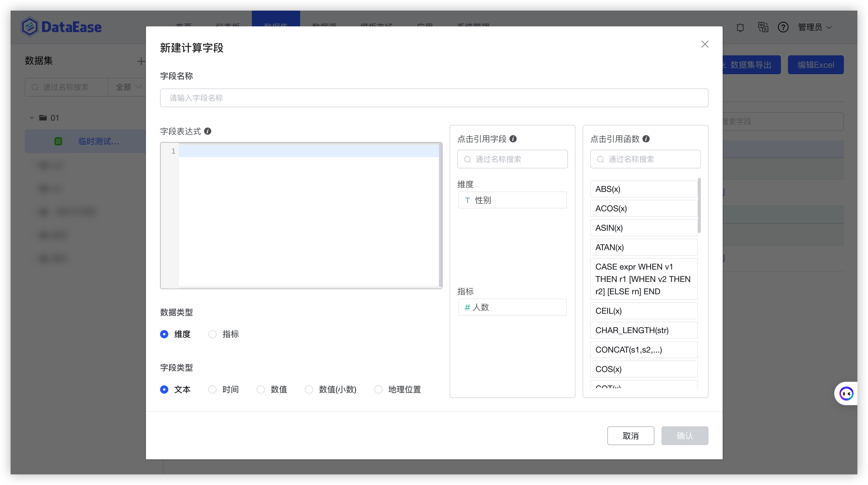The height and width of the screenshot is (485, 868).
Task: Click the translation icon in top bar
Action: point(763,27)
